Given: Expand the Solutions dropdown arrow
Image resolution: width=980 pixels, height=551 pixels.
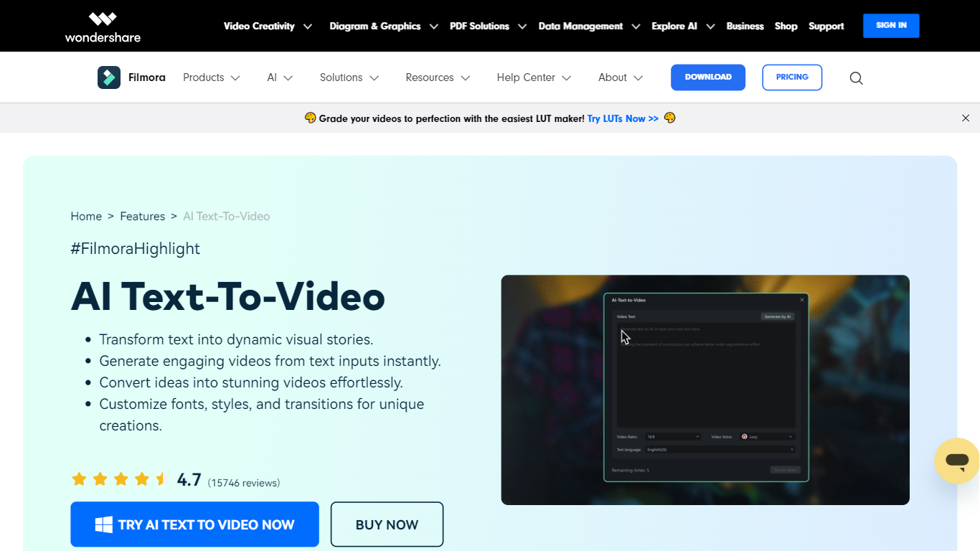Looking at the screenshot, I should tap(374, 78).
